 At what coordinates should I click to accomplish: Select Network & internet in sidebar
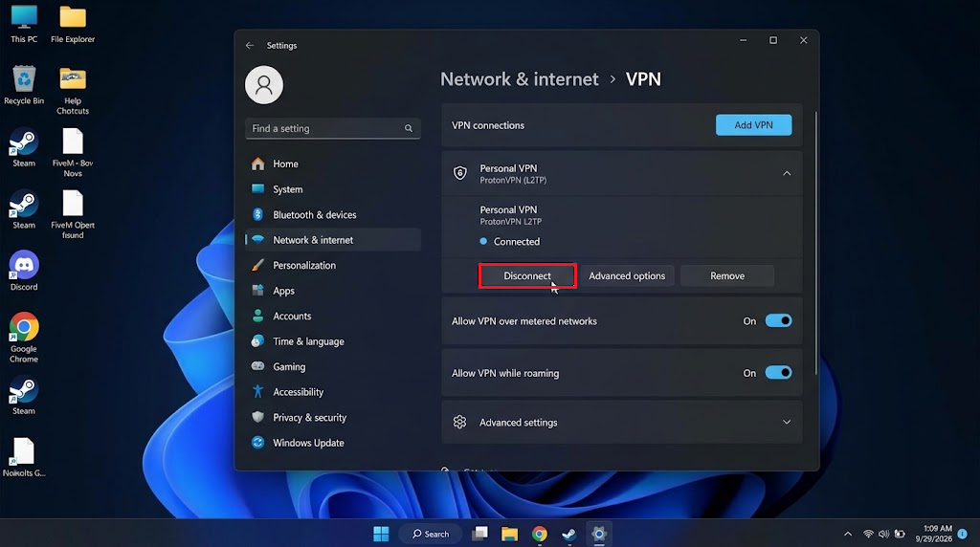coord(333,240)
